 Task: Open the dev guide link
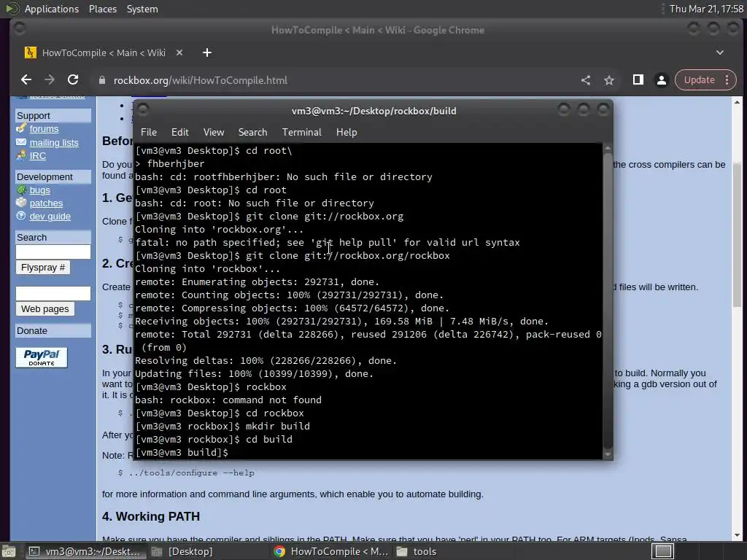coord(50,217)
